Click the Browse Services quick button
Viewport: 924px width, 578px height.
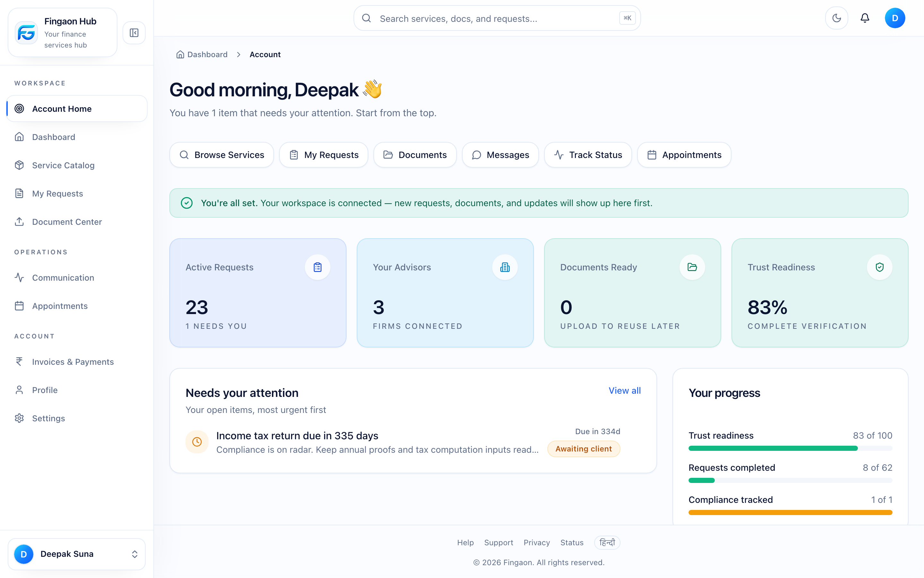click(x=221, y=155)
